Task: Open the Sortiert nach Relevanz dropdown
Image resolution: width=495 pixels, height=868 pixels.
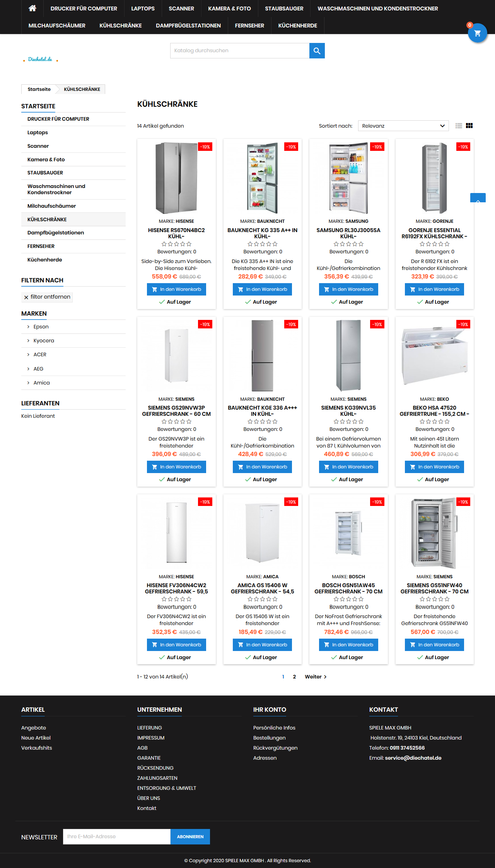Action: [x=403, y=126]
